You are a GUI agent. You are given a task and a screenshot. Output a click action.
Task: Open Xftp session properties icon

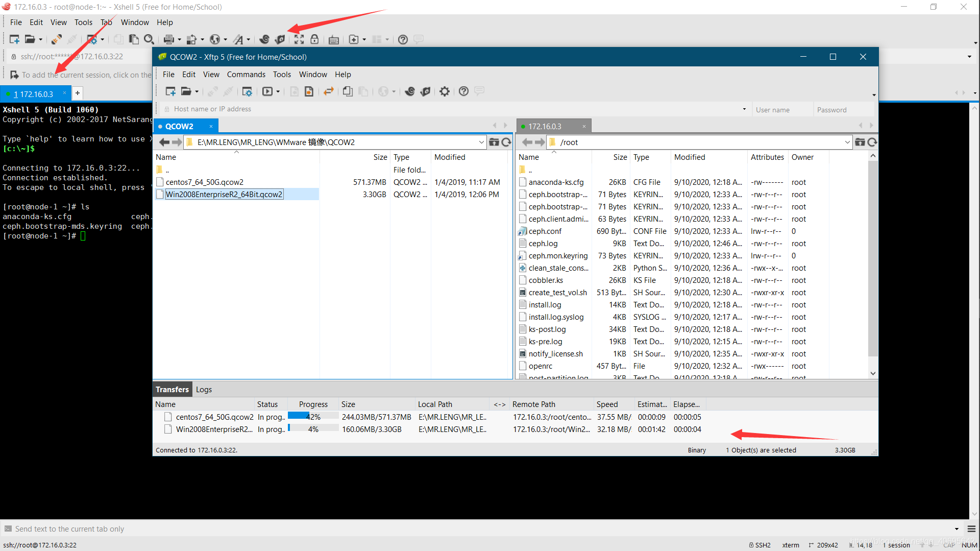coord(247,91)
